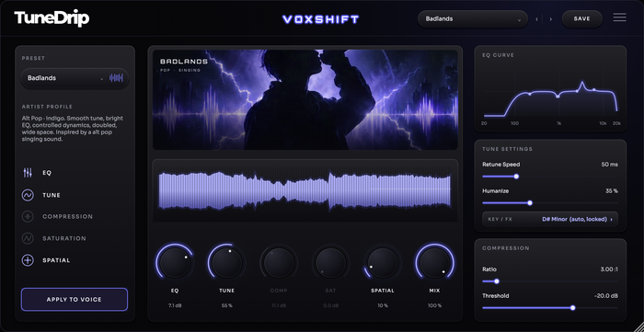Select the SATURATION section label
The image size is (644, 332).
click(x=64, y=238)
